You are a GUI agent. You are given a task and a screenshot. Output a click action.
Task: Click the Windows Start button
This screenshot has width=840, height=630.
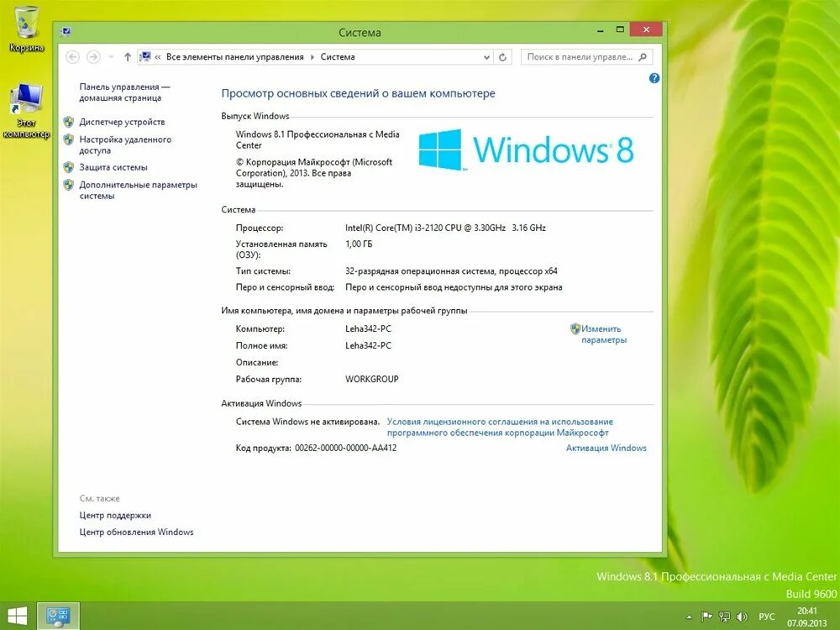17,616
